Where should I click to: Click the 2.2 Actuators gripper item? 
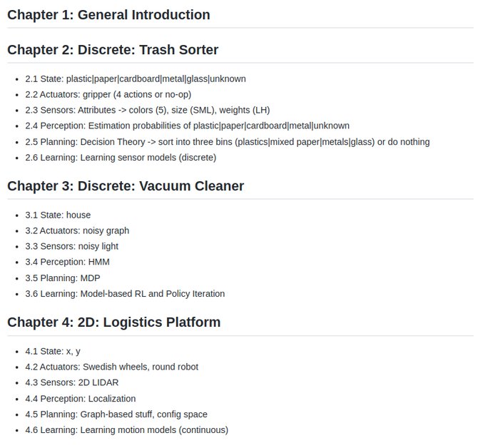pyautogui.click(x=108, y=95)
